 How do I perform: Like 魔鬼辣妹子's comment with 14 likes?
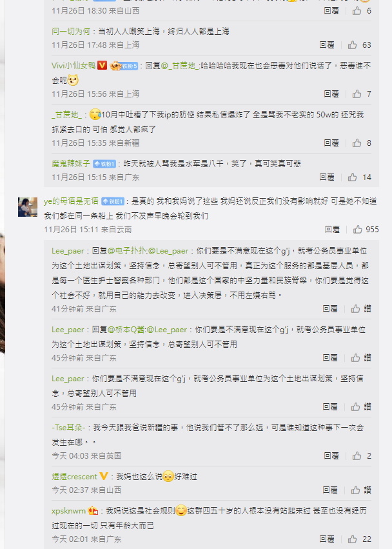[x=353, y=177]
